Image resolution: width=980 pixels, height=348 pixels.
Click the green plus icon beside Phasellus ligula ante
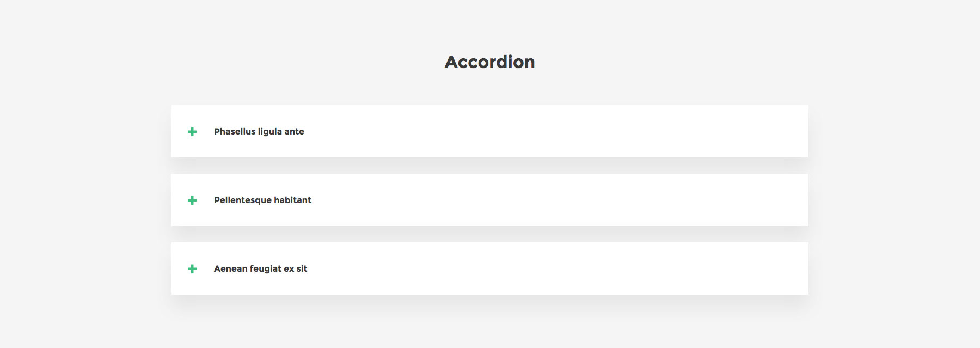click(x=192, y=132)
